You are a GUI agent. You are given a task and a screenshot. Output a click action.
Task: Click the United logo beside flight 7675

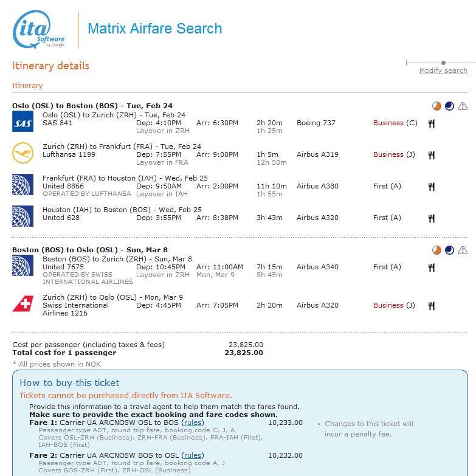point(22,265)
